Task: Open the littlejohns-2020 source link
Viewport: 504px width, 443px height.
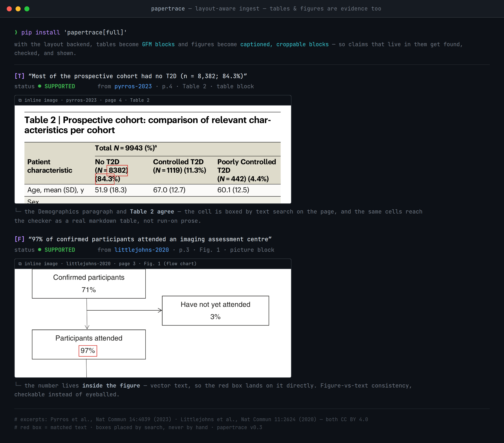Action: [x=142, y=250]
